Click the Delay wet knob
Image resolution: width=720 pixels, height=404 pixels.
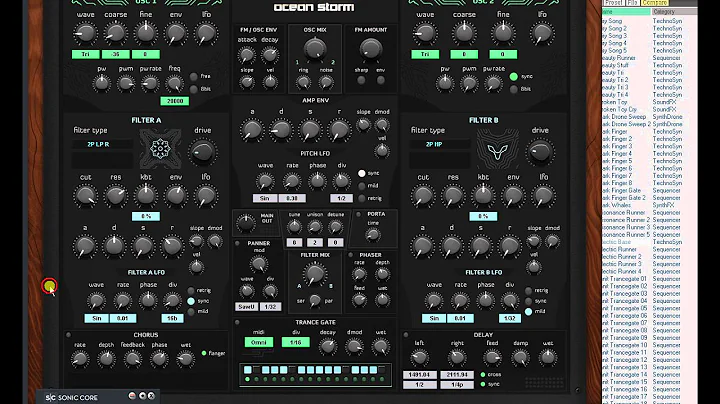pyautogui.click(x=547, y=357)
